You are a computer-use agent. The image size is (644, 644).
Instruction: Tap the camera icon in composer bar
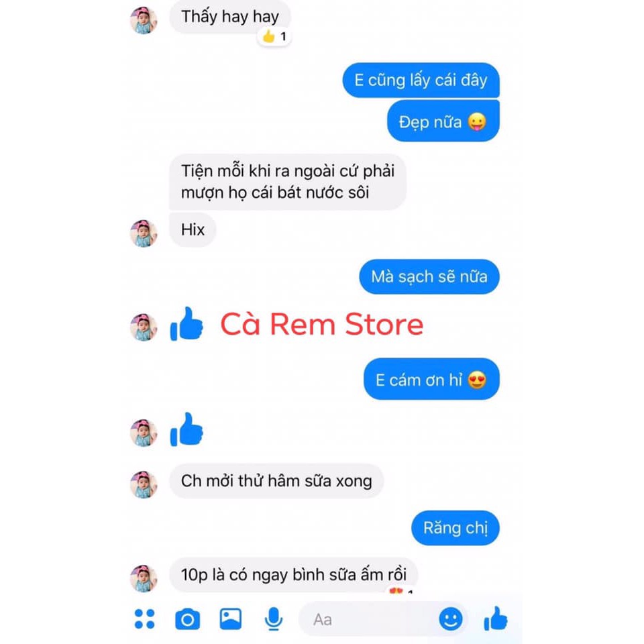(188, 619)
